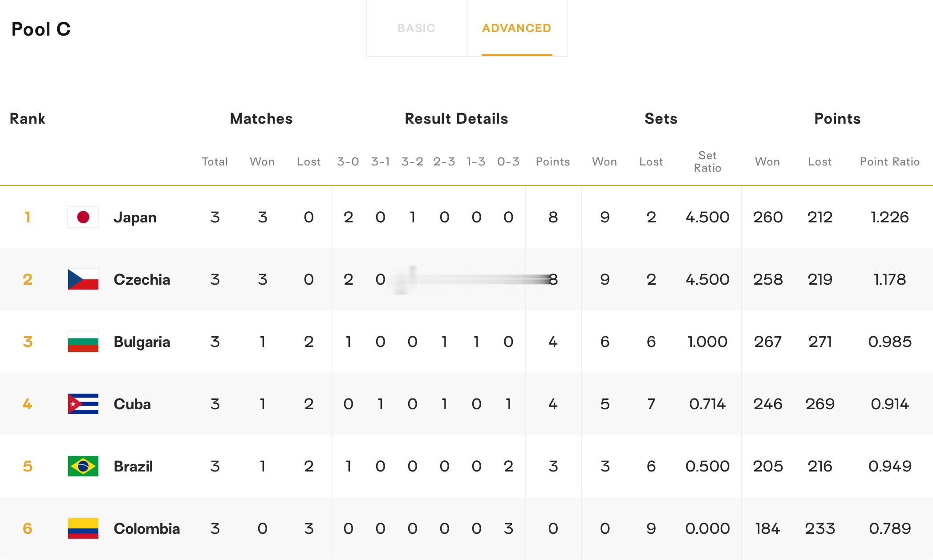This screenshot has width=933, height=560.
Task: Click the Bulgaria flag icon
Action: [x=83, y=342]
